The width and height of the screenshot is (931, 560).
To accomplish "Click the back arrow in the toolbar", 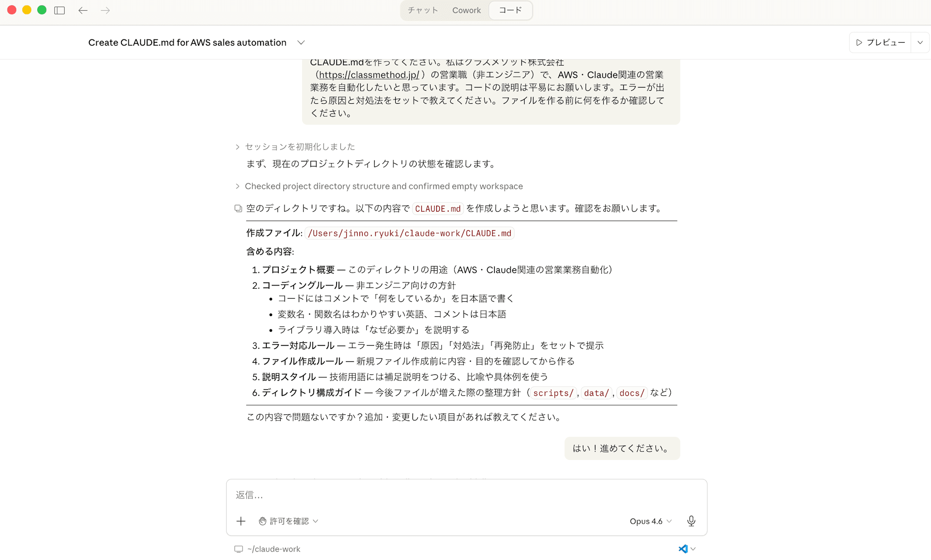I will tap(83, 10).
